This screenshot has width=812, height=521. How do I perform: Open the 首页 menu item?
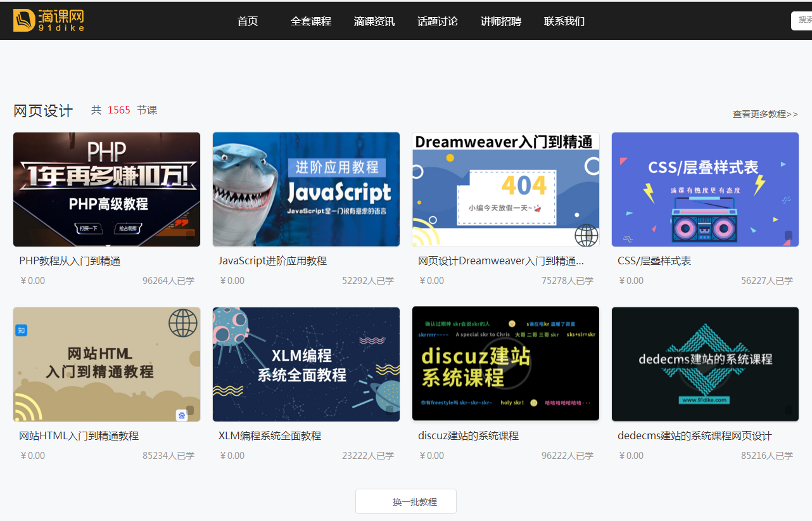247,21
